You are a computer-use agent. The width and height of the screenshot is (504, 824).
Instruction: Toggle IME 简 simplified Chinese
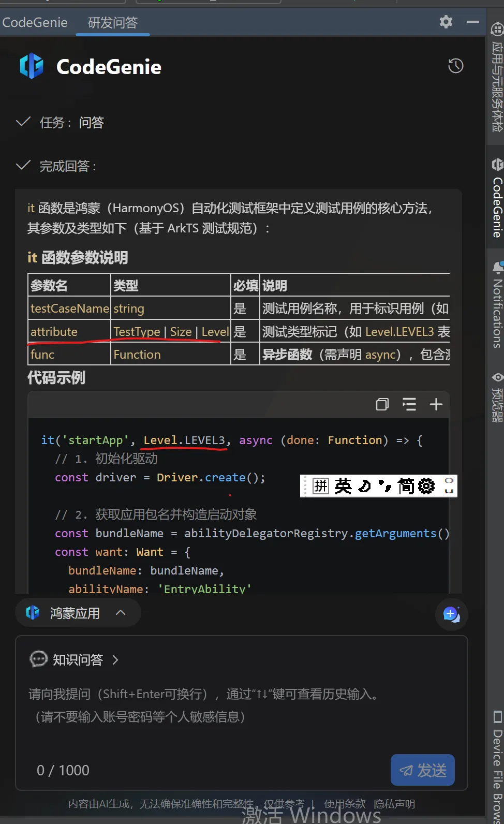click(x=406, y=486)
